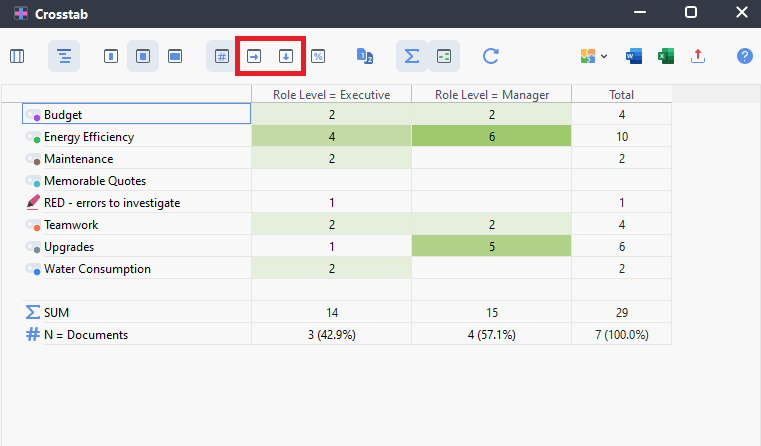Toggle the cell highlighting icon
The height and width of the screenshot is (446, 761).
pos(444,56)
